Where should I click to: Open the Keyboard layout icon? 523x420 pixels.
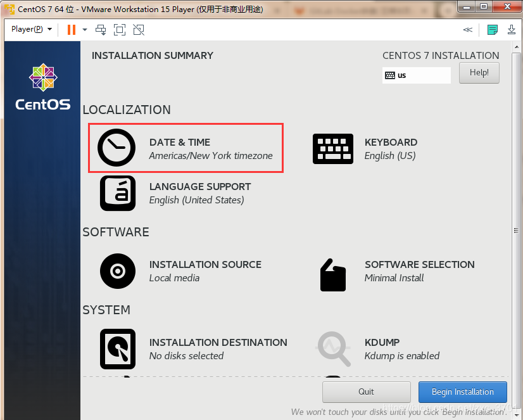click(x=333, y=149)
